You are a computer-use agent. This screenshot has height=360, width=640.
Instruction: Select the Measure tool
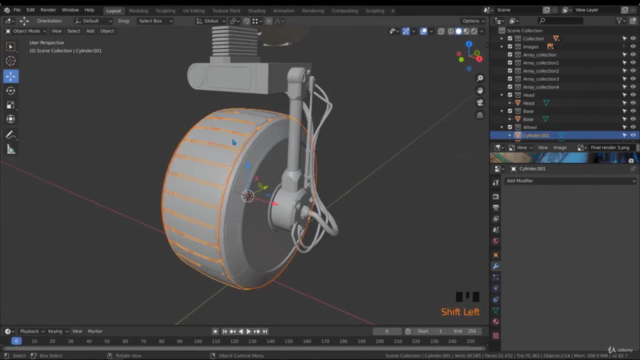click(x=11, y=149)
